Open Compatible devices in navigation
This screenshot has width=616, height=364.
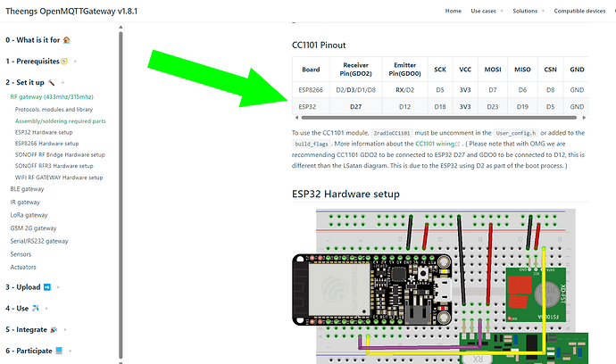coord(579,11)
